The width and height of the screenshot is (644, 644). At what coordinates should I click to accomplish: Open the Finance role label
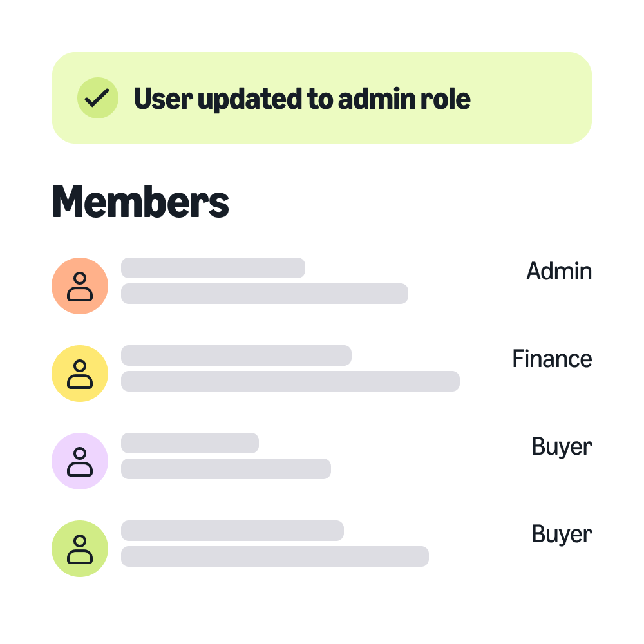pyautogui.click(x=552, y=359)
